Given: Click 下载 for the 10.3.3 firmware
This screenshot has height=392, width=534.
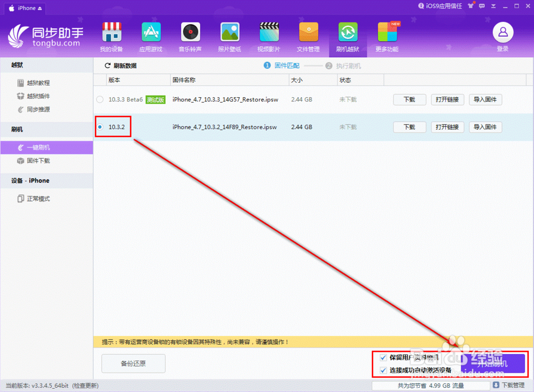Looking at the screenshot, I should tap(410, 99).
